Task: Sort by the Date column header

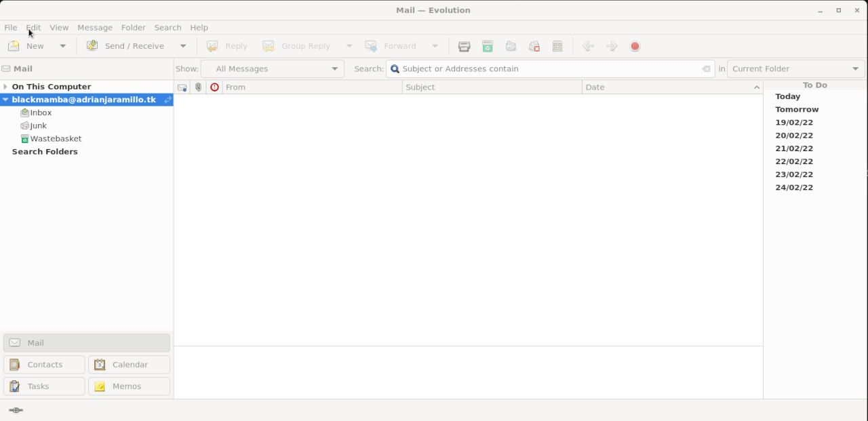Action: tap(673, 87)
